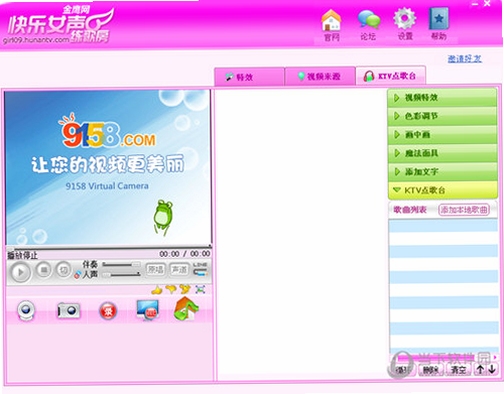Screen dimensions: 504x394
Task: Click the round 切 switch-song button
Action: click(63, 269)
